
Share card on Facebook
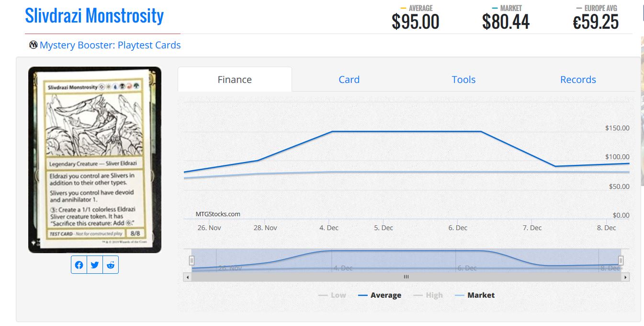tap(79, 265)
